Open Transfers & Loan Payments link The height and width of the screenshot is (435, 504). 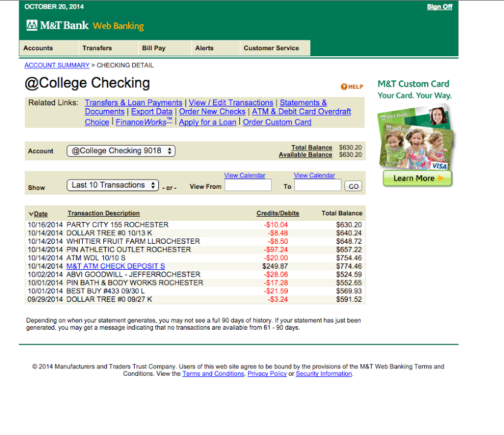pos(134,103)
